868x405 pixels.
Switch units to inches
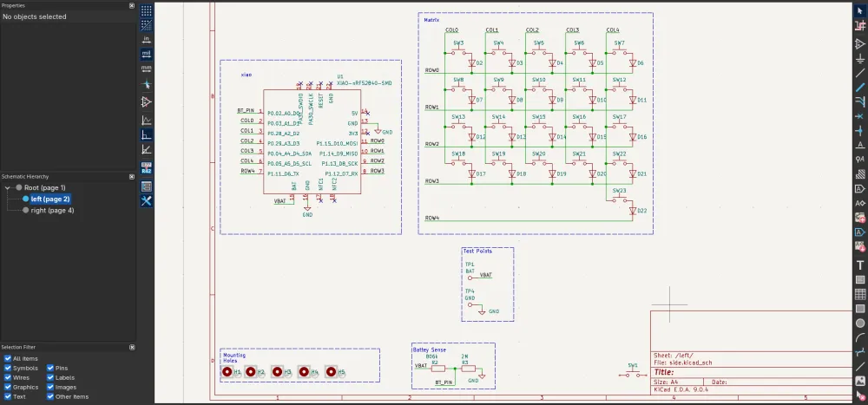coord(147,39)
